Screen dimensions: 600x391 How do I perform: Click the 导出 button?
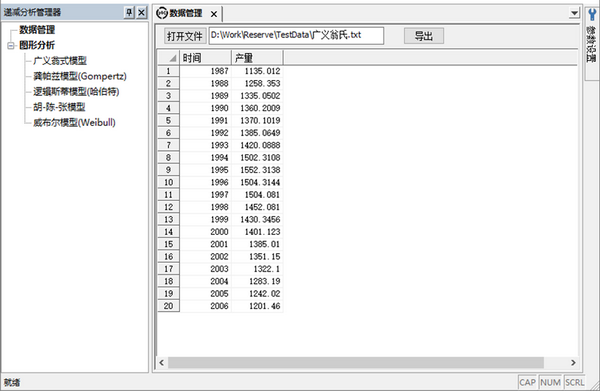[x=424, y=36]
